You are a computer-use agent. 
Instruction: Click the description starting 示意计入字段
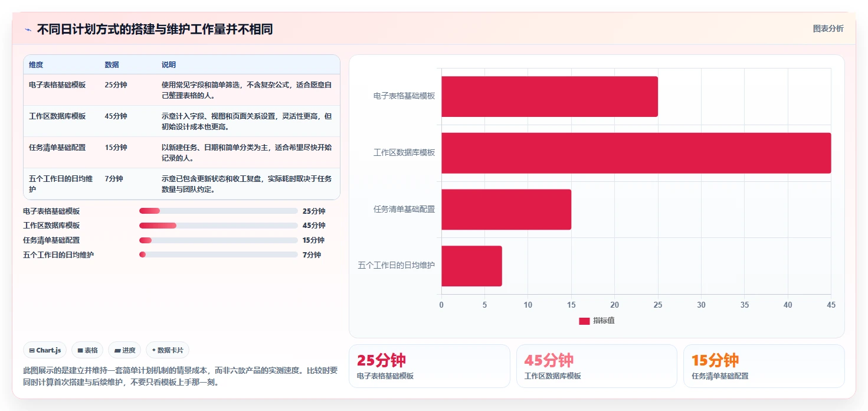click(x=247, y=121)
